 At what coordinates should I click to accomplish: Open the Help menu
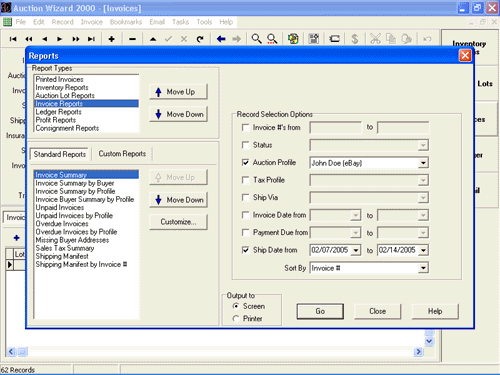pyautogui.click(x=226, y=22)
